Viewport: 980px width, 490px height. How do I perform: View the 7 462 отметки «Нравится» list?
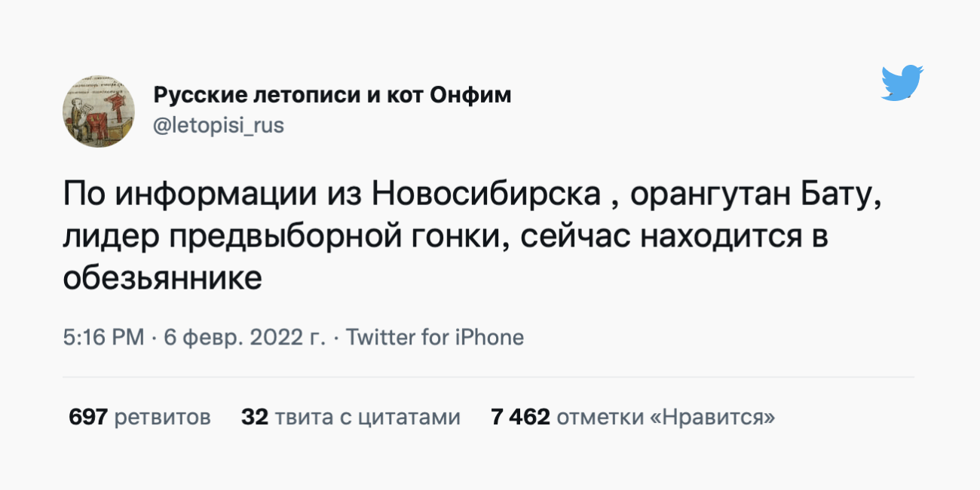click(632, 417)
